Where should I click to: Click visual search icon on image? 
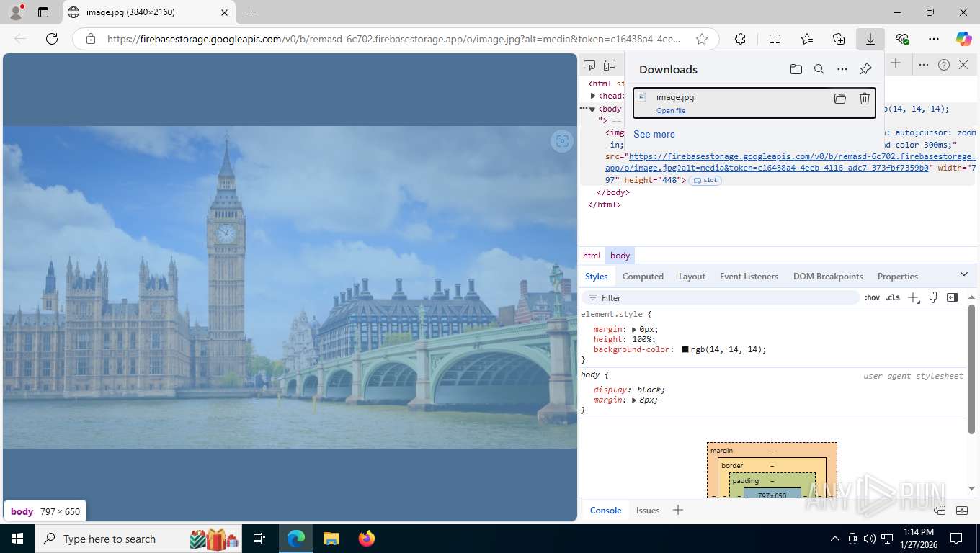[562, 141]
